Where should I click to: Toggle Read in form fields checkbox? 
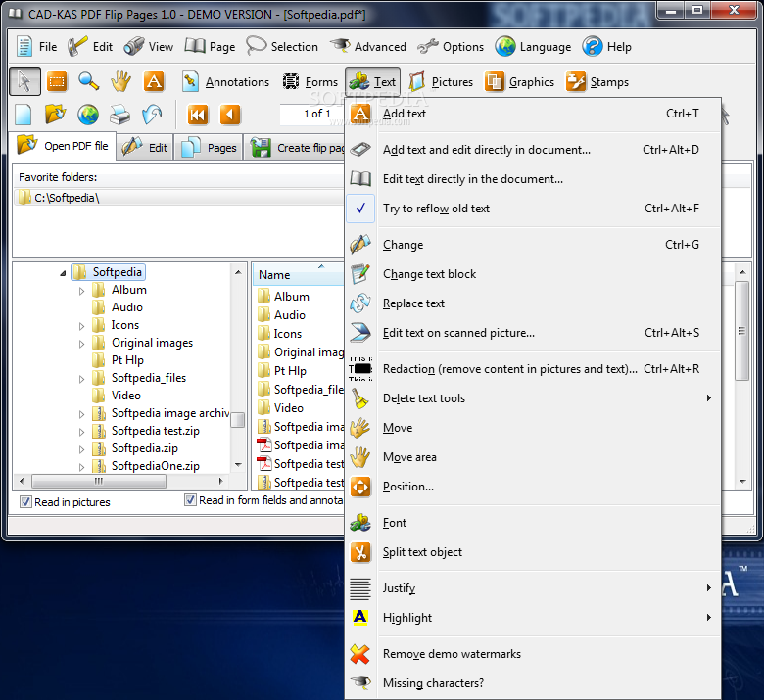point(191,500)
